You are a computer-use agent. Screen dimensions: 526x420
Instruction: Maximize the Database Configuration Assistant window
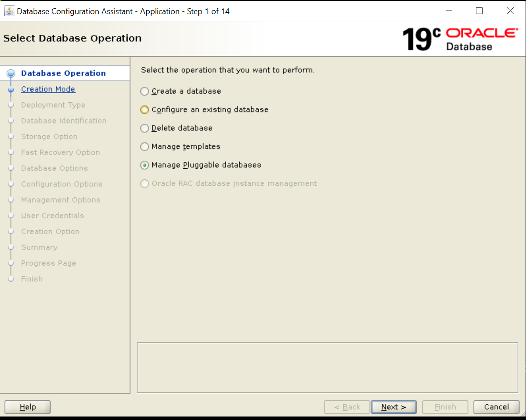(x=479, y=11)
